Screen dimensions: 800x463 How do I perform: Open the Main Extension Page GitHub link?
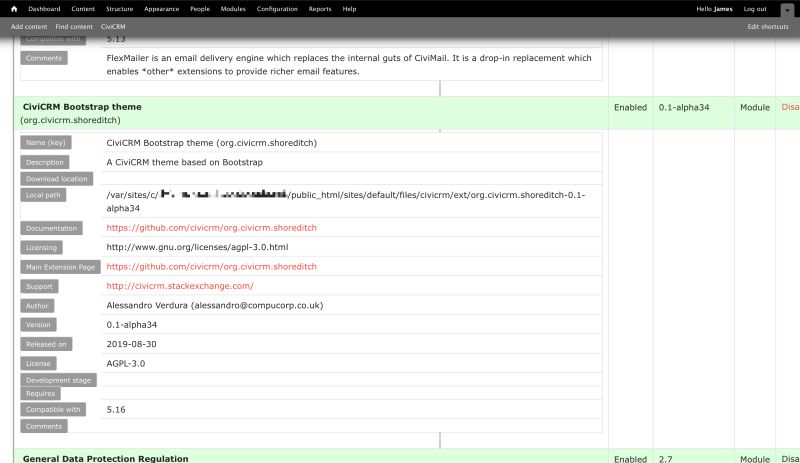pyautogui.click(x=211, y=266)
